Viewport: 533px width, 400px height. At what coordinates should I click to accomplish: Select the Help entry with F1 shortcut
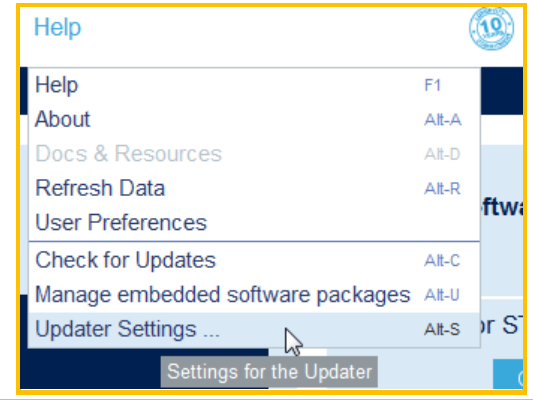[x=254, y=85]
